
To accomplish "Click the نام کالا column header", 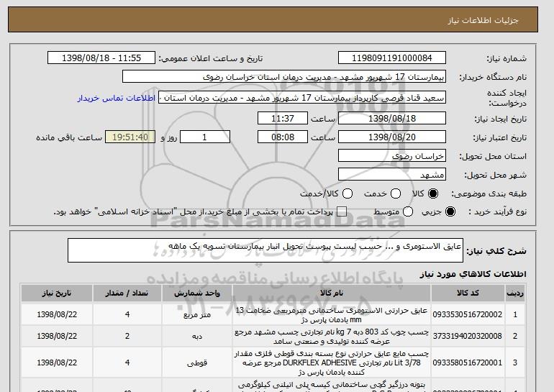I will tap(332, 293).
